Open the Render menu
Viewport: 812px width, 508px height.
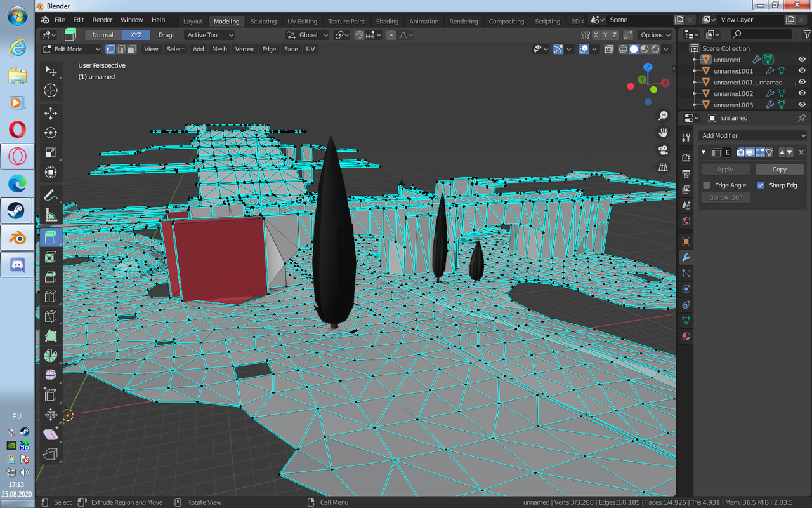pyautogui.click(x=102, y=20)
